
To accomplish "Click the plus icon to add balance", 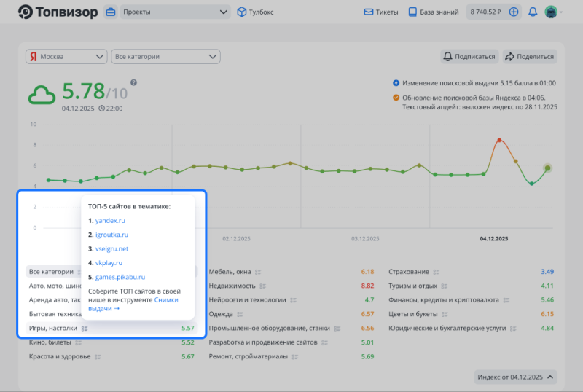I will coord(514,12).
